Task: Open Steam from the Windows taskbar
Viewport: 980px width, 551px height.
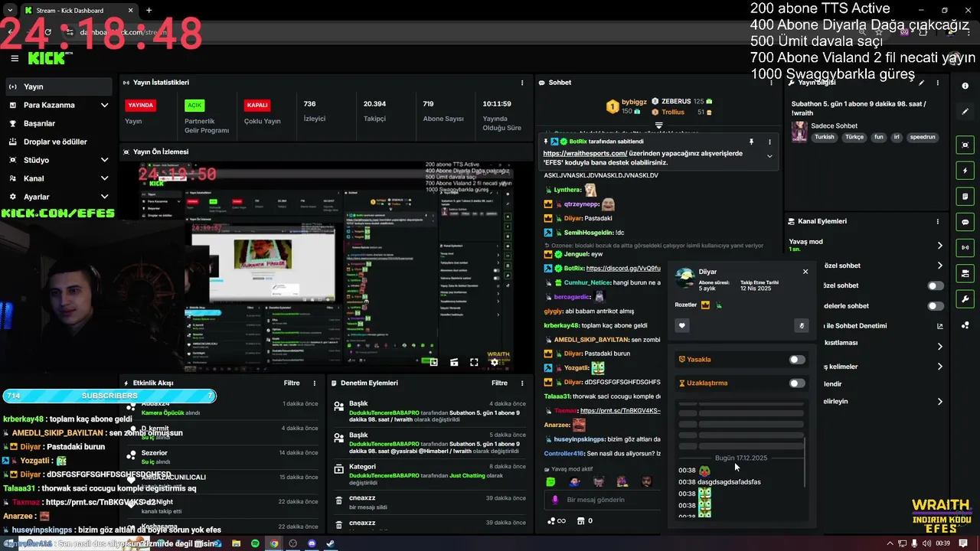Action: coord(330,543)
